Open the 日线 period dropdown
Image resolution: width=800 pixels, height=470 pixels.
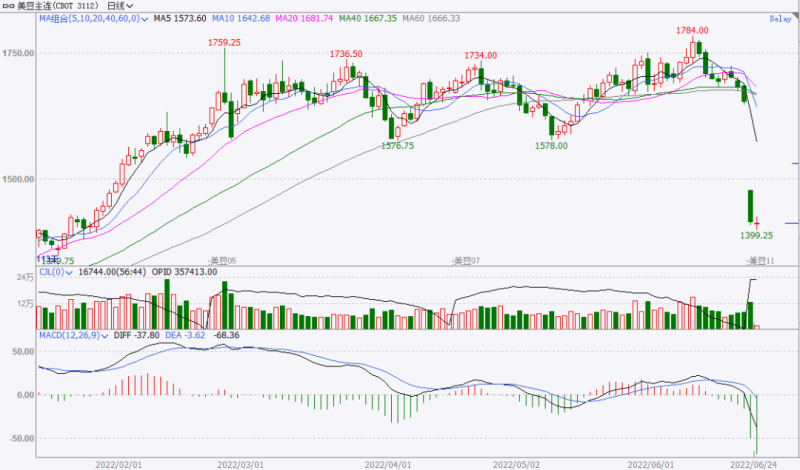120,5
